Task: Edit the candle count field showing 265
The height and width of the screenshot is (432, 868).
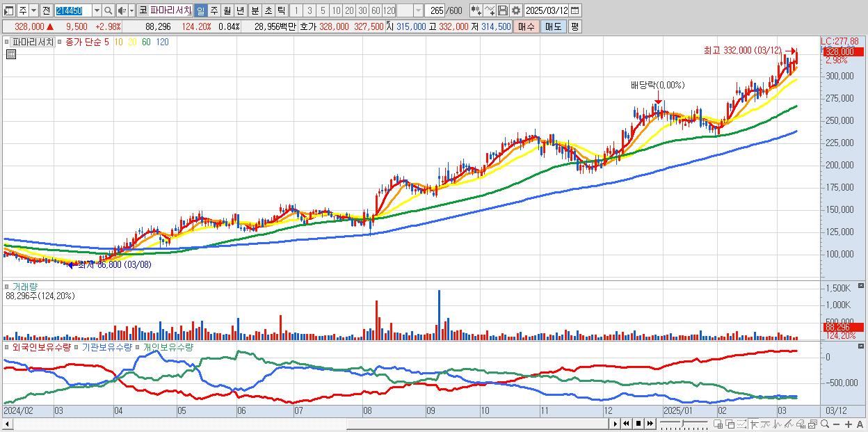Action: pos(435,10)
